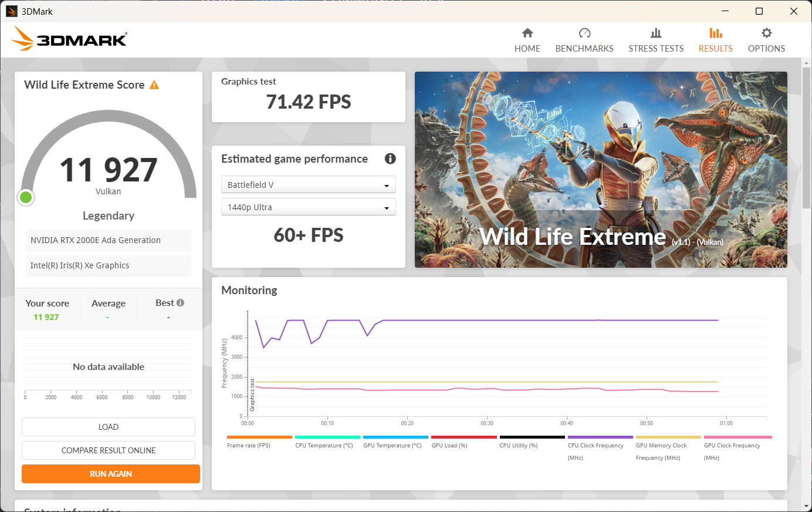This screenshot has width=812, height=512.
Task: Click the orange warning triangle beside score title
Action: tap(154, 85)
